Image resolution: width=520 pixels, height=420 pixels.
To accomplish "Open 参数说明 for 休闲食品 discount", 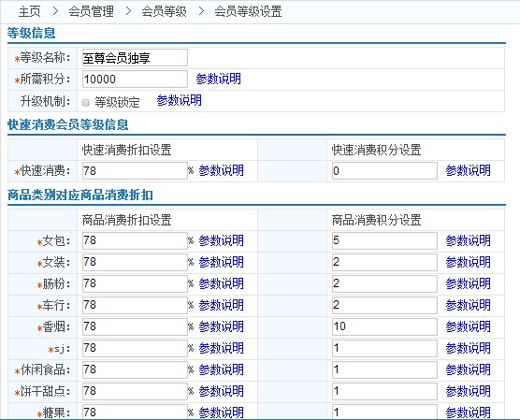I will pyautogui.click(x=222, y=369).
